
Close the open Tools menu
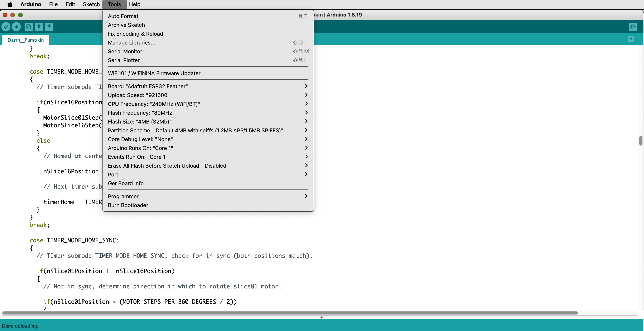point(114,4)
